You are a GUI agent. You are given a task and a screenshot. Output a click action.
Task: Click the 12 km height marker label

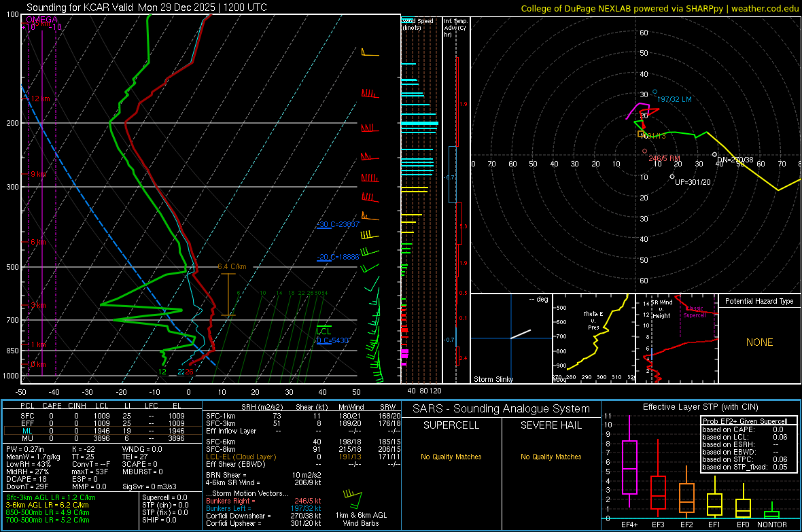click(x=40, y=99)
